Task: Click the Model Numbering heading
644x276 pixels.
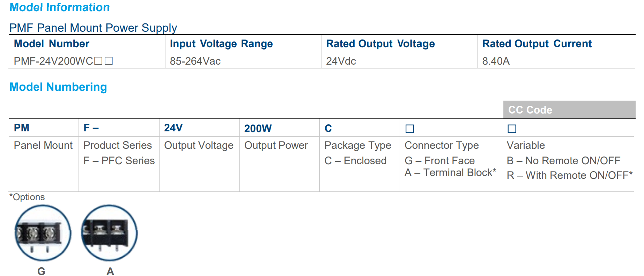Action: (58, 87)
